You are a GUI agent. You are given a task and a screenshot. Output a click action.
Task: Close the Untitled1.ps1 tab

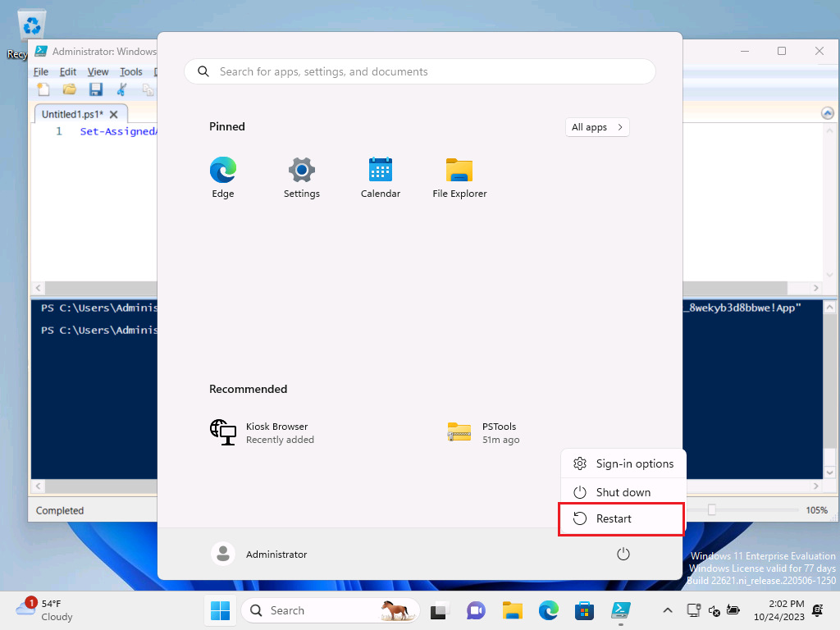click(113, 114)
